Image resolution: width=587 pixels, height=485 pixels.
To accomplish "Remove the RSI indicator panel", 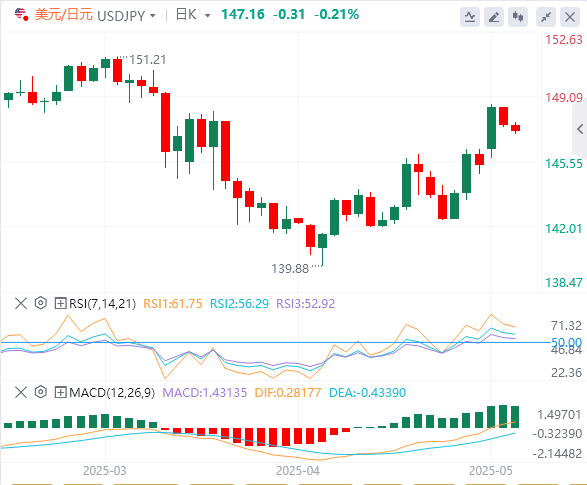I will (x=21, y=303).
